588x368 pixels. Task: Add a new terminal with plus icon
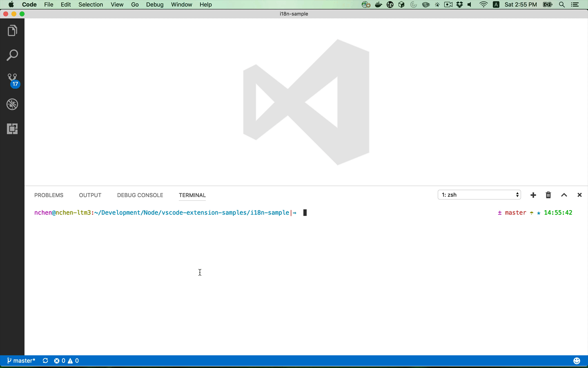533,195
